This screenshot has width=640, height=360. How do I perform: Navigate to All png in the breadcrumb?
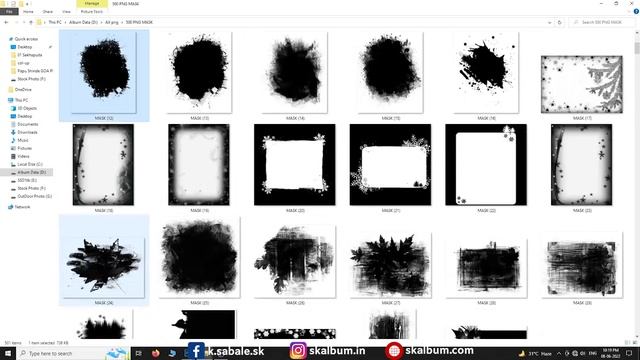coord(112,22)
